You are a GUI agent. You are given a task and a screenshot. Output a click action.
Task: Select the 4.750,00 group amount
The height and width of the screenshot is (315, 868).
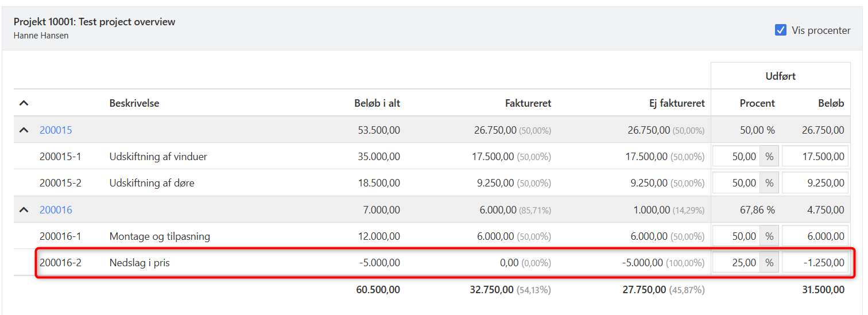[x=826, y=210]
